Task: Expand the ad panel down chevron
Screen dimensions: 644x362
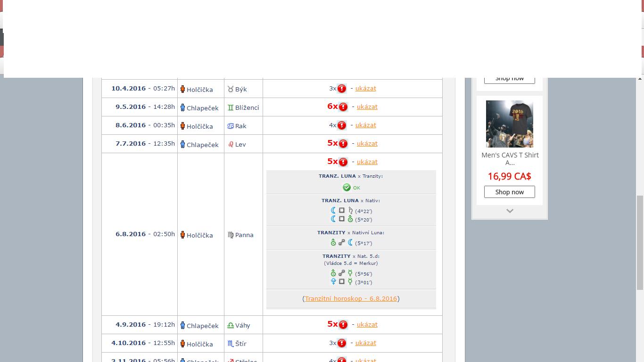Action: [x=510, y=211]
